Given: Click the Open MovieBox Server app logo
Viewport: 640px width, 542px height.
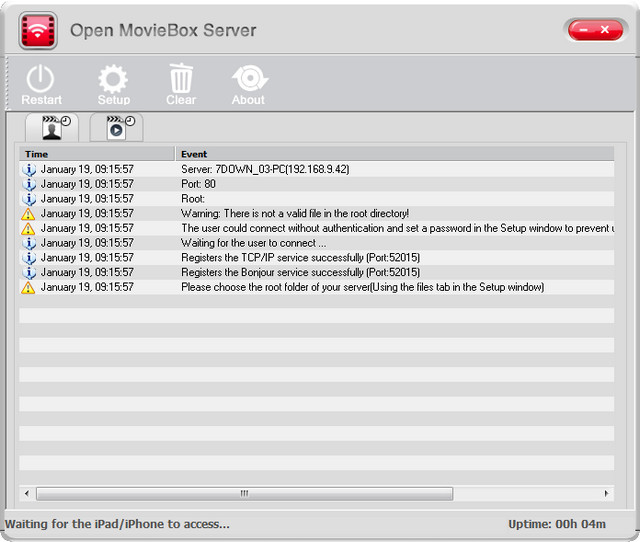Looking at the screenshot, I should (x=38, y=31).
